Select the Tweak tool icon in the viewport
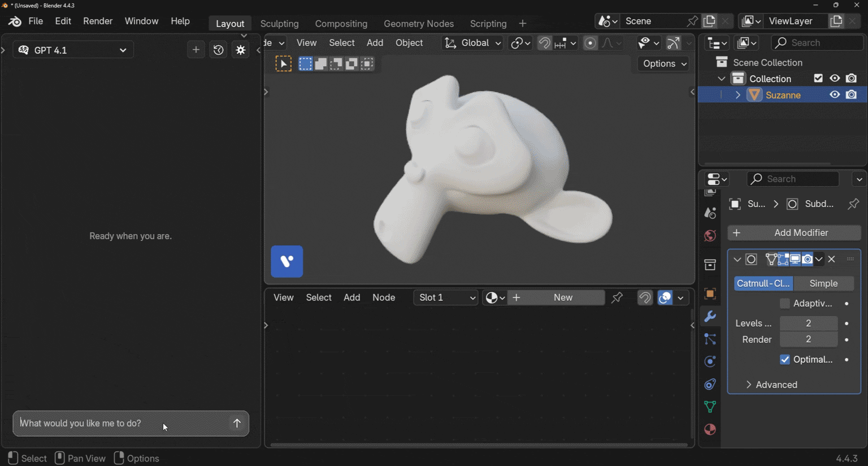 [284, 64]
